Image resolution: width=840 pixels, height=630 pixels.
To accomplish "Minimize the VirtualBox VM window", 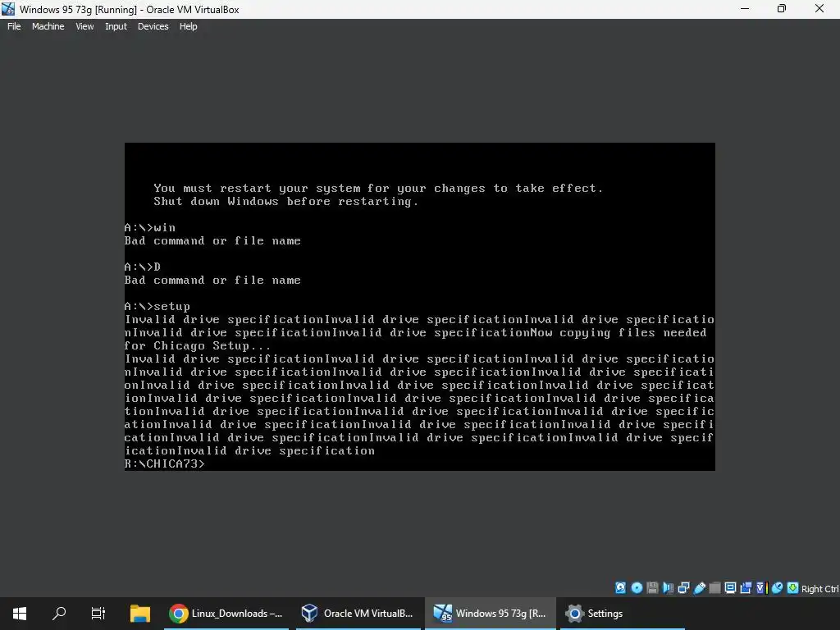I will tap(745, 9).
